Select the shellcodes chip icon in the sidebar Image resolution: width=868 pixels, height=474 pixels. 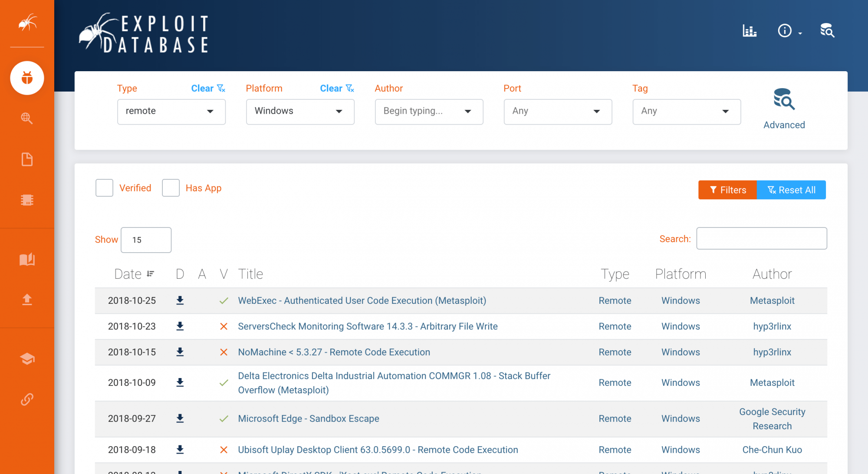(27, 200)
